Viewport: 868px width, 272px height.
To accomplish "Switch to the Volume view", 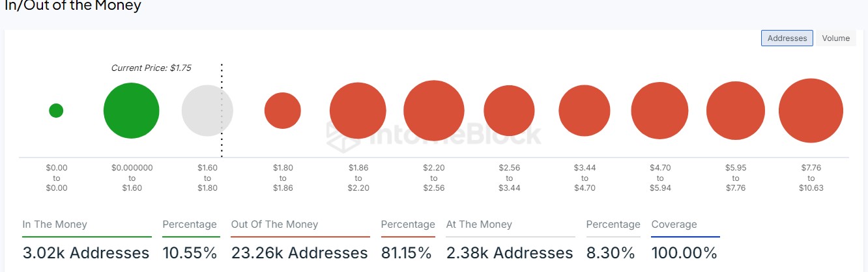I will click(835, 38).
